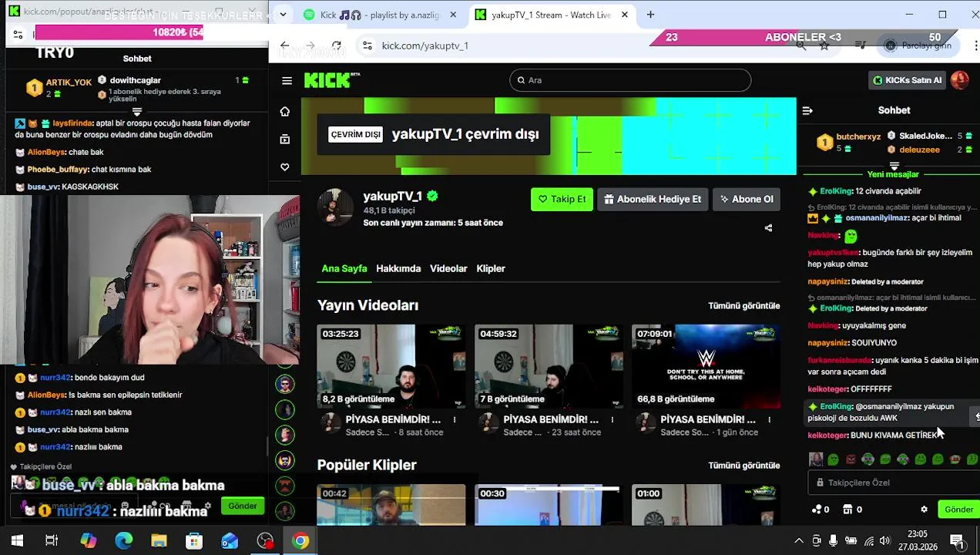Open the home icon in Kick sidebar

(x=285, y=112)
